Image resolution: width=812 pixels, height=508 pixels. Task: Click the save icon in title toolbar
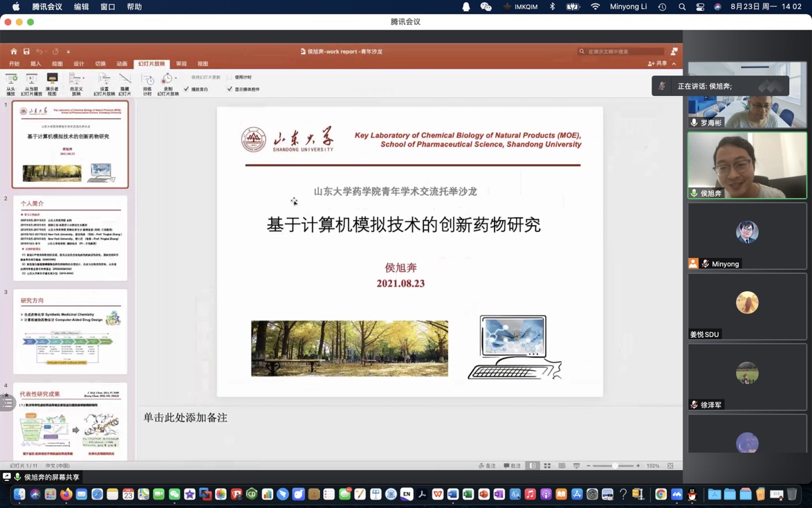pyautogui.click(x=26, y=51)
